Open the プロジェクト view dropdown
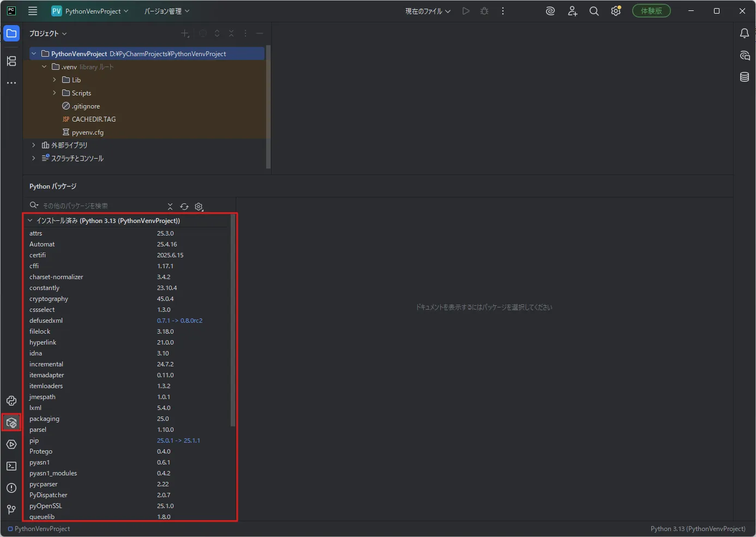756x537 pixels. click(x=48, y=33)
